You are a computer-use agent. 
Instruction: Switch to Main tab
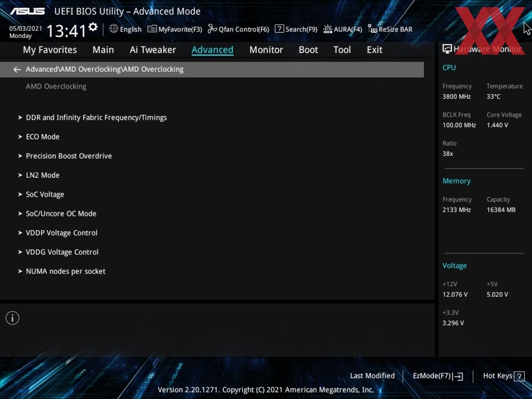pyautogui.click(x=103, y=50)
